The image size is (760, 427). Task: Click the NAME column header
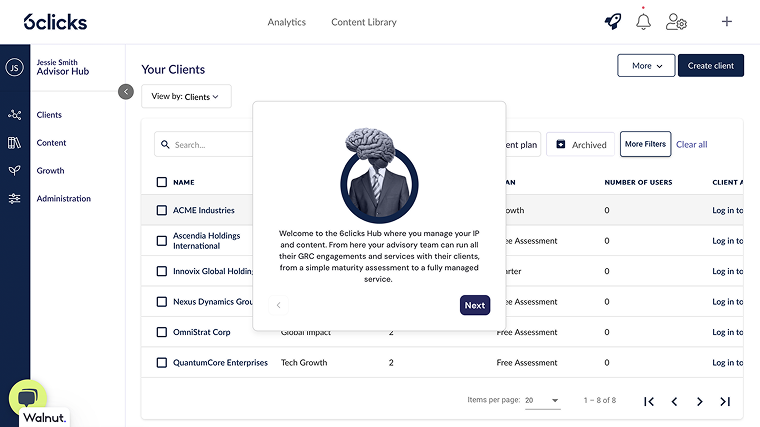click(x=184, y=182)
